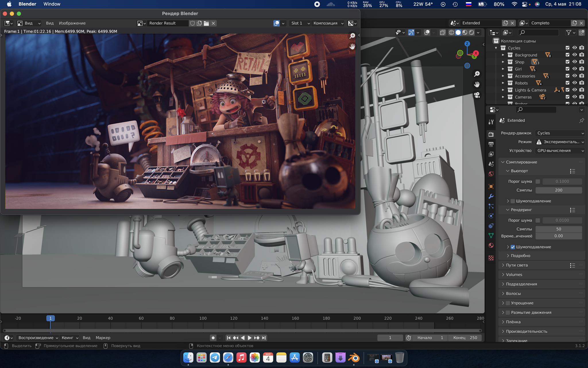This screenshot has width=588, height=368.
Task: Open the Modifiers wrench properties tab
Action: tap(491, 196)
